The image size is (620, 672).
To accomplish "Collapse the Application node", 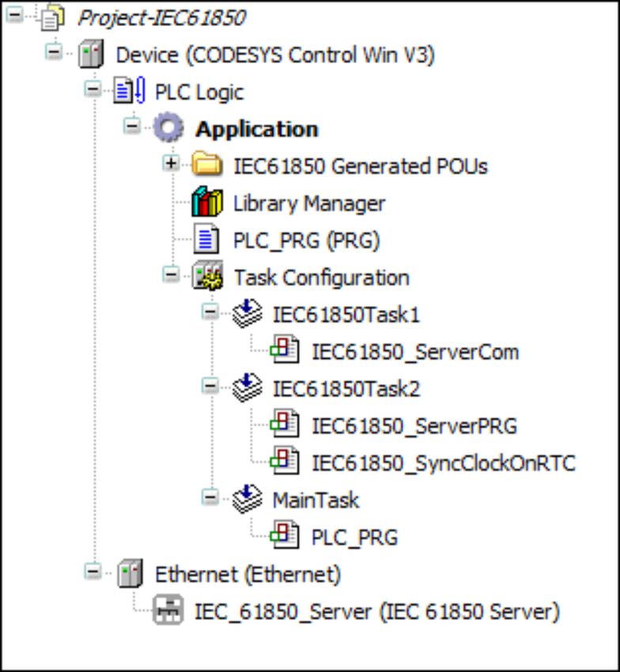I will point(132,126).
